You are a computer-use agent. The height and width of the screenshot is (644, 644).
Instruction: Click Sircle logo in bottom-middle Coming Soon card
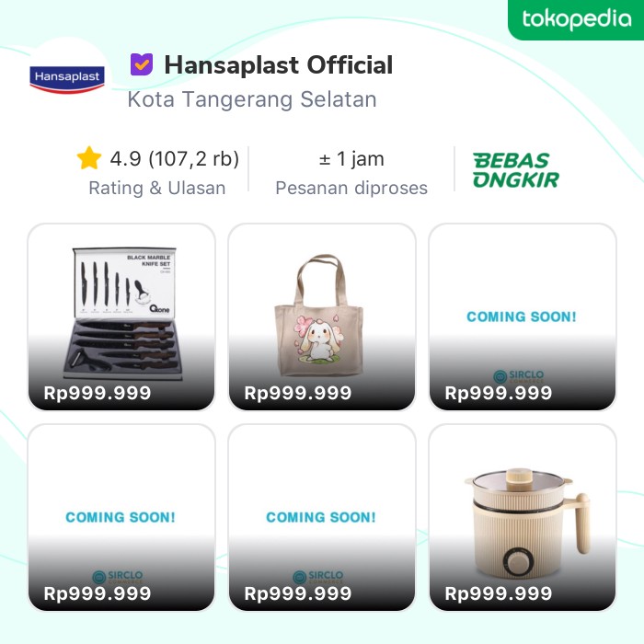[x=318, y=576]
